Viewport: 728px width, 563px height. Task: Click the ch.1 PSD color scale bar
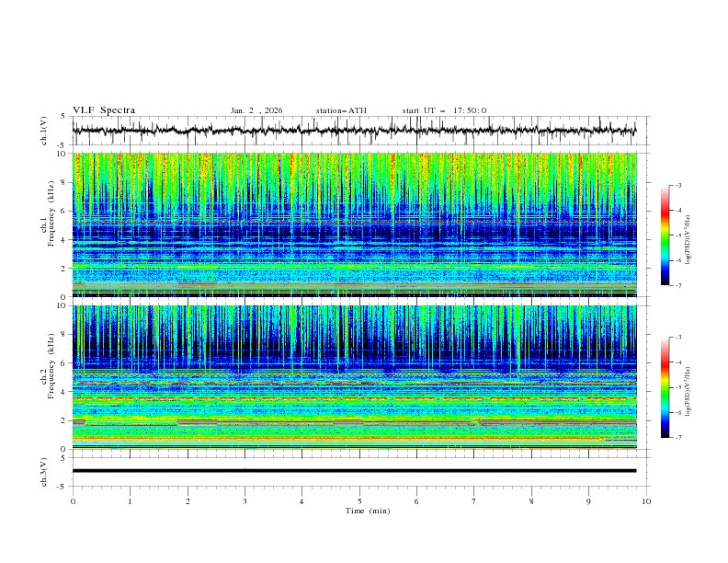(x=665, y=236)
